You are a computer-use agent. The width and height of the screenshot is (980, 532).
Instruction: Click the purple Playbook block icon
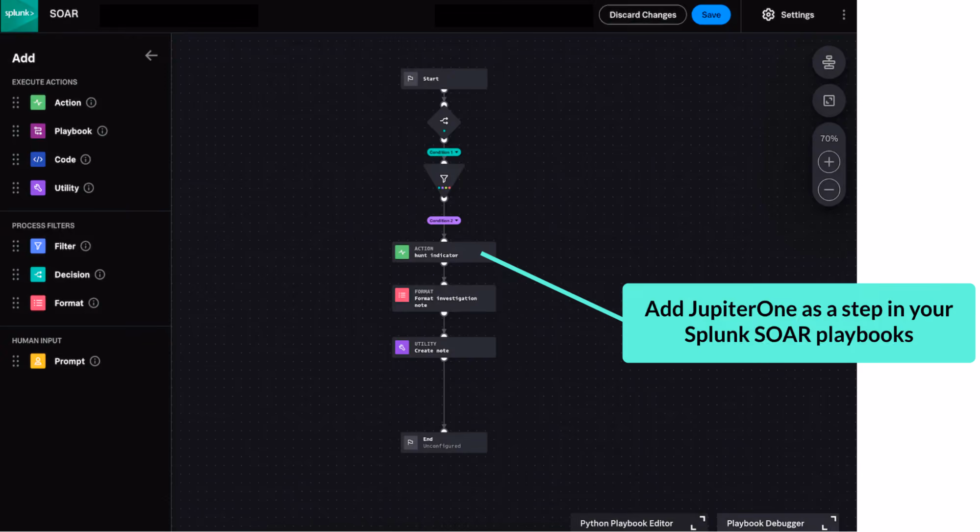[x=38, y=131]
